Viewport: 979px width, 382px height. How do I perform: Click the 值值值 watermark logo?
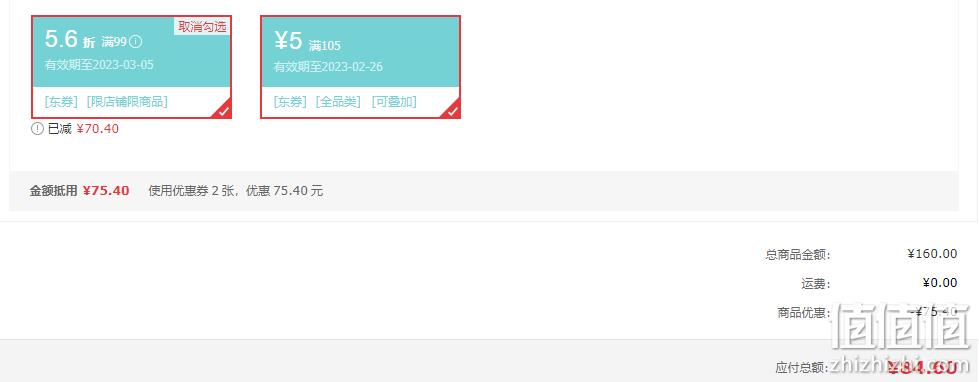tap(902, 326)
